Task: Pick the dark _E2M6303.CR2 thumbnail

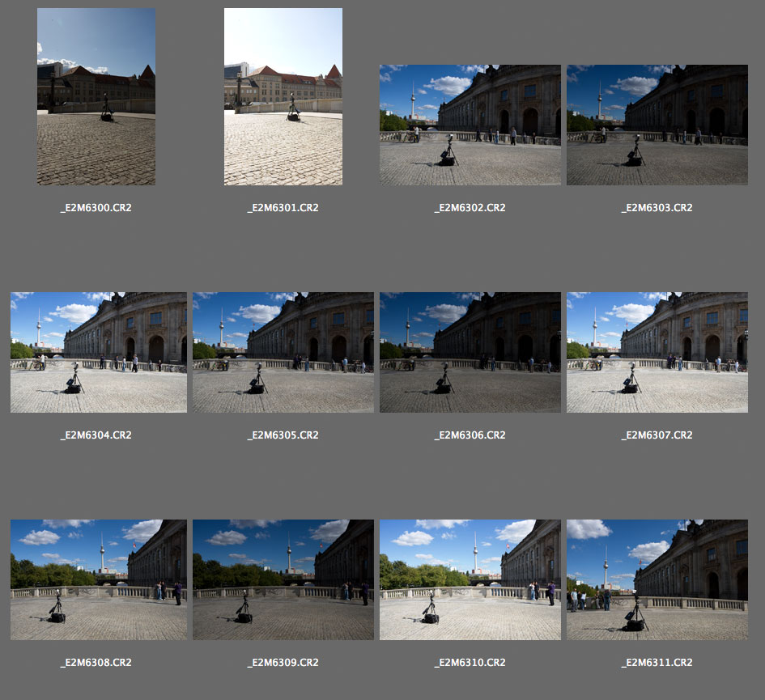Action: click(657, 125)
